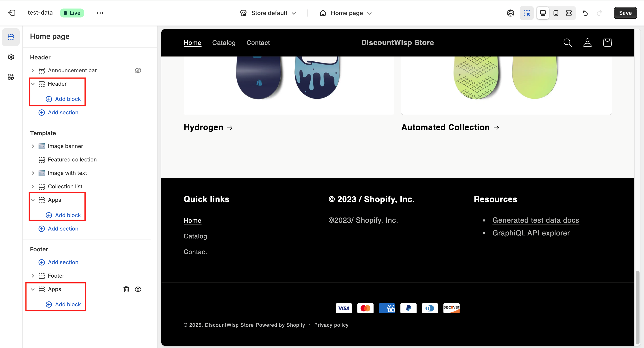
Task: Select the Featured collection section
Action: [72, 160]
